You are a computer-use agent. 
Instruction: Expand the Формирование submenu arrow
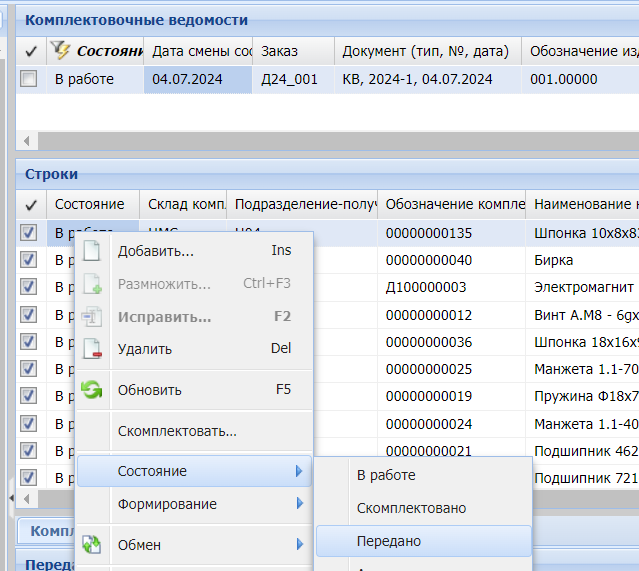[299, 504]
